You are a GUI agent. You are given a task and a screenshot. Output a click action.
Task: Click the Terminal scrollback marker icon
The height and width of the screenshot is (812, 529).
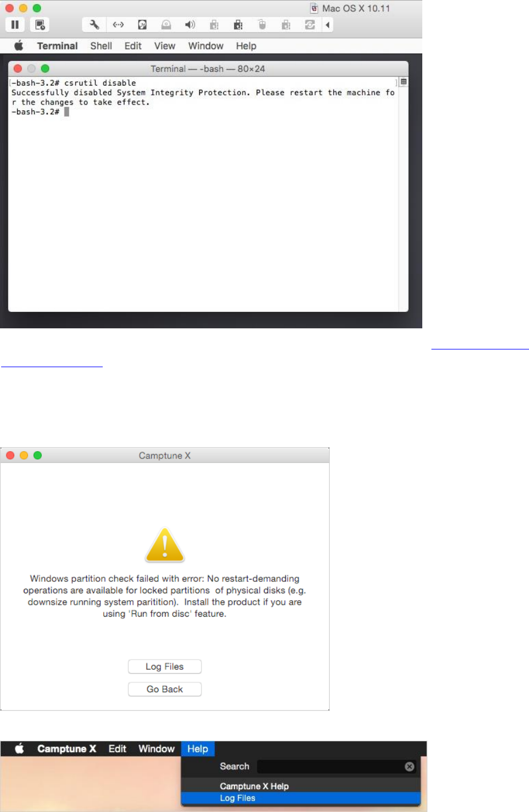403,82
